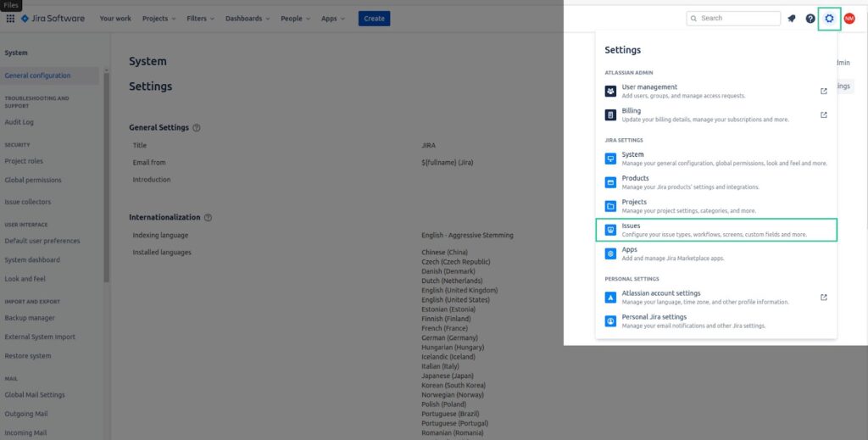Click the Internationalization help icon

[x=209, y=218]
